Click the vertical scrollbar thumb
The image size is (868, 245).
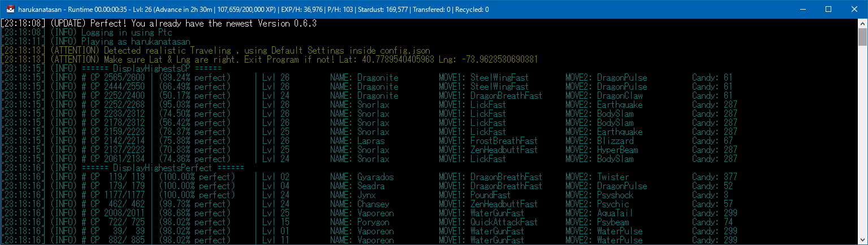(x=862, y=37)
